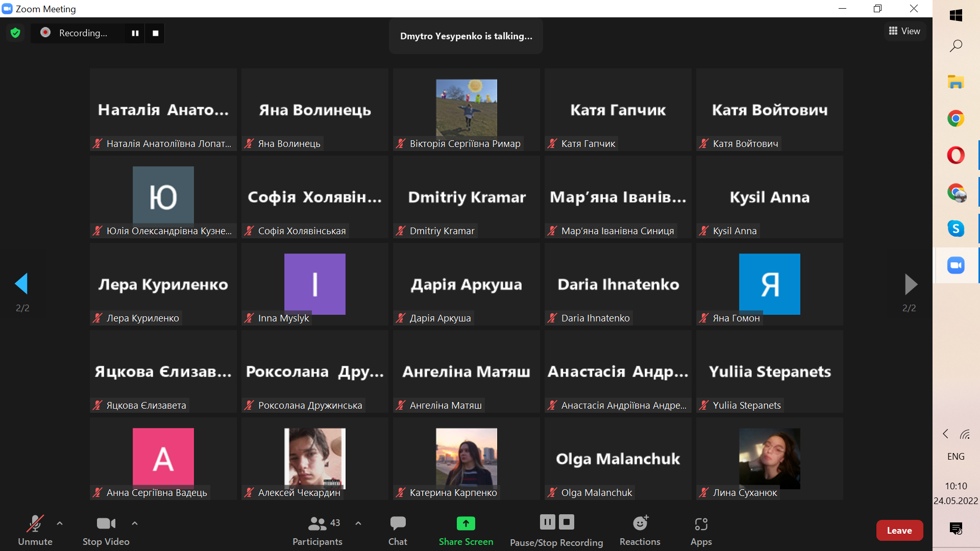Open the View layout menu

(904, 31)
